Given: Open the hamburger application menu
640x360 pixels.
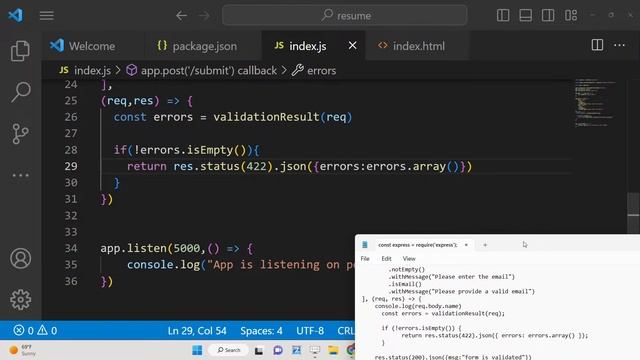Looking at the screenshot, I should pyautogui.click(x=47, y=16).
